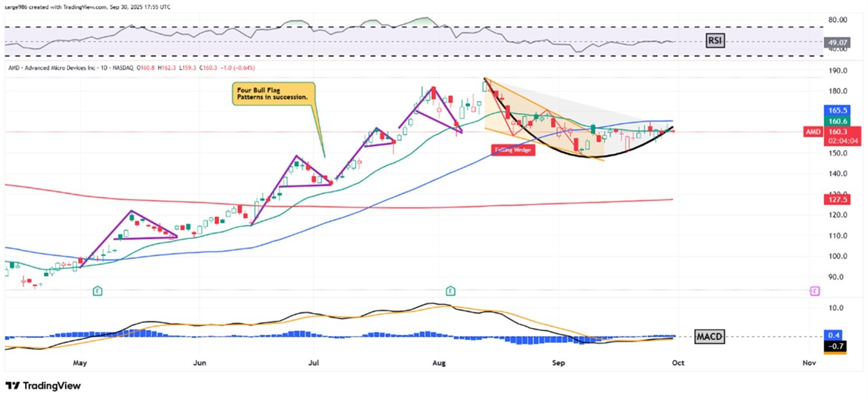Select the green 160.6 moving average price label
Screen dimensions: 868x400
(835, 121)
